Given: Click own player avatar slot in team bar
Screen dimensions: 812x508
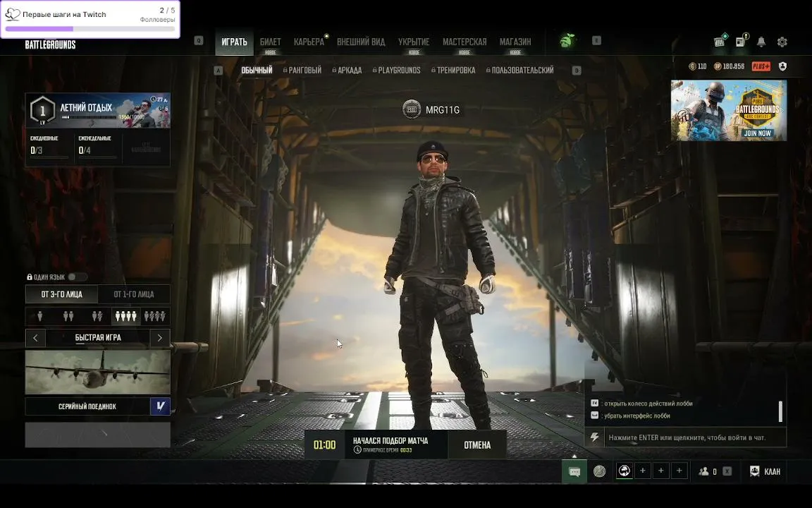Looking at the screenshot, I should point(625,471).
